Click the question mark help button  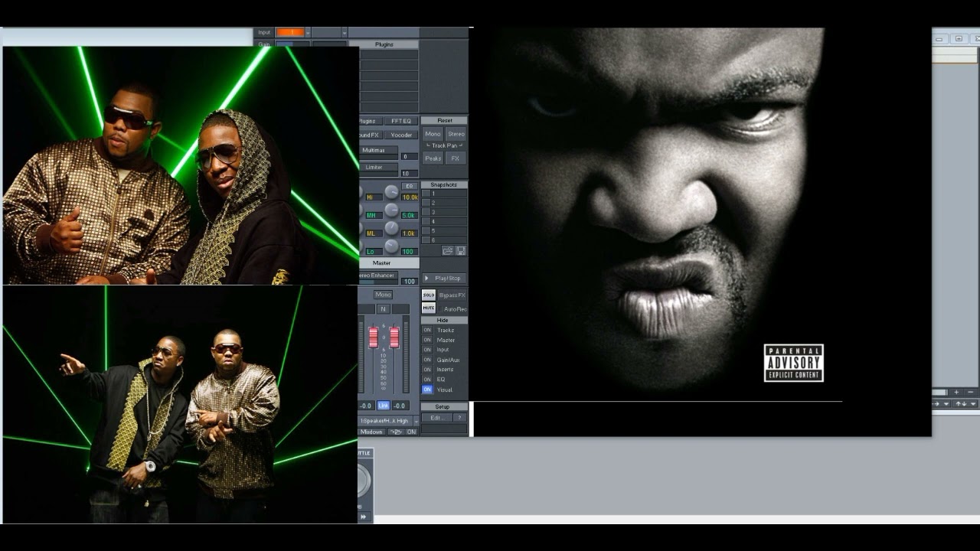pos(459,418)
